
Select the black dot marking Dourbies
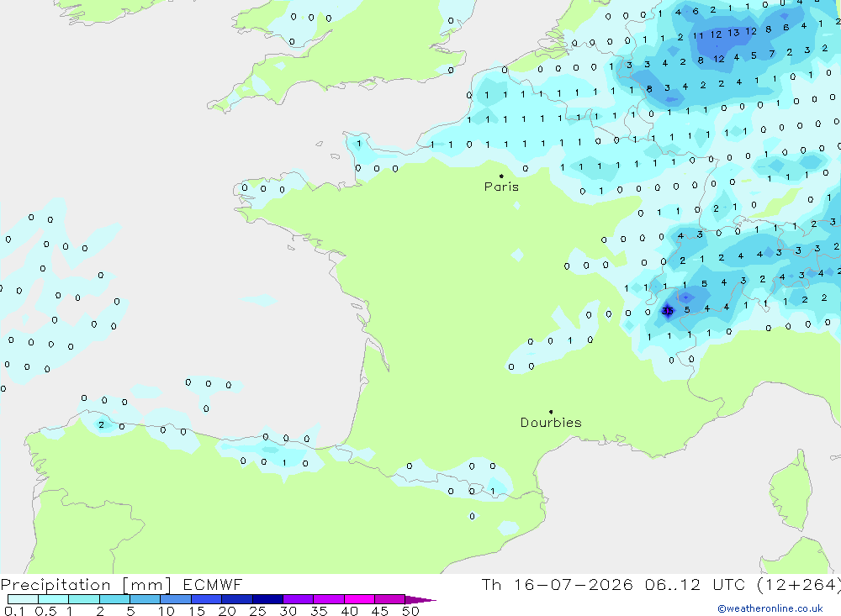click(x=551, y=412)
